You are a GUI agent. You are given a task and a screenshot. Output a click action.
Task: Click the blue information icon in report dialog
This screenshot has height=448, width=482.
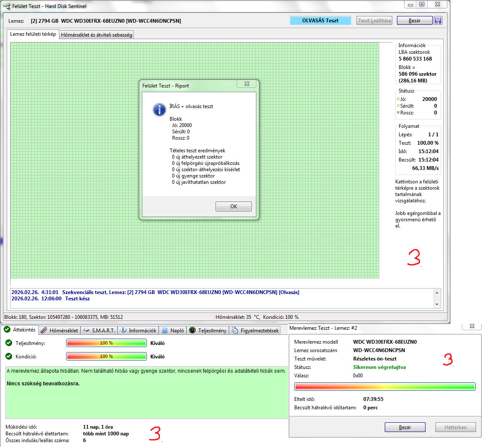[160, 109]
